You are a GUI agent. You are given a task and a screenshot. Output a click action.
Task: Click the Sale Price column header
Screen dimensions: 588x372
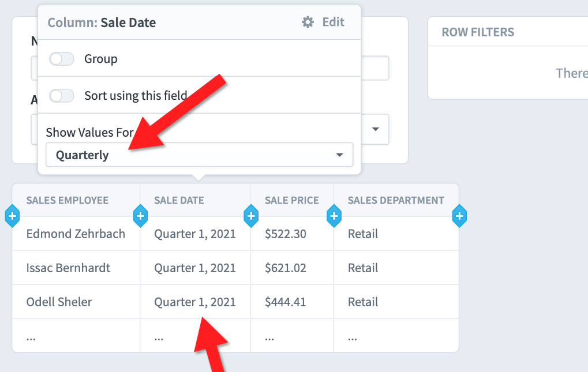click(x=292, y=201)
